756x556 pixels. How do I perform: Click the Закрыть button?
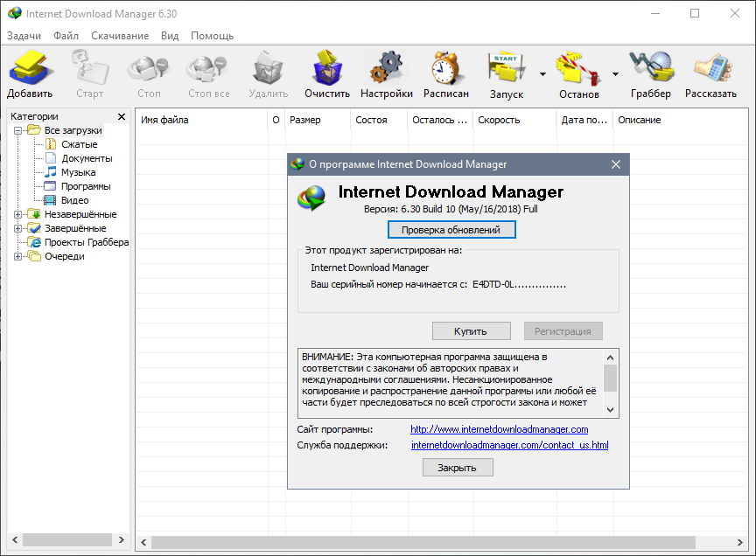458,468
